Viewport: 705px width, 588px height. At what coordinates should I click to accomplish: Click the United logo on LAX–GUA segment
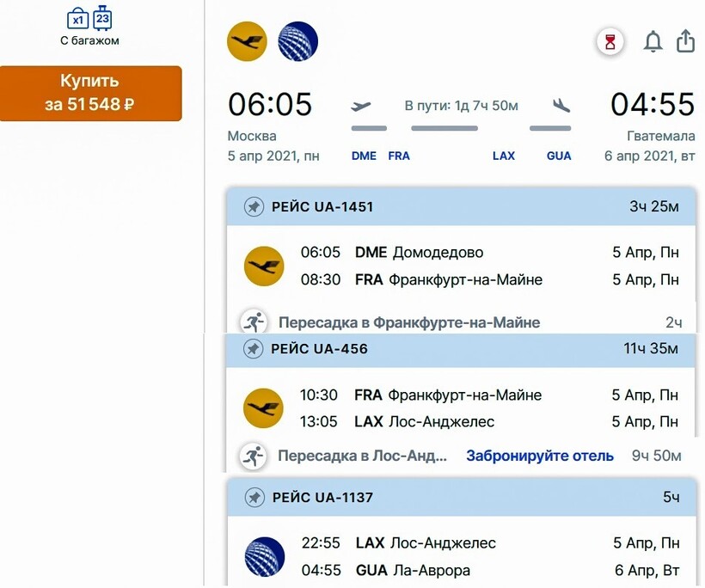(x=264, y=556)
